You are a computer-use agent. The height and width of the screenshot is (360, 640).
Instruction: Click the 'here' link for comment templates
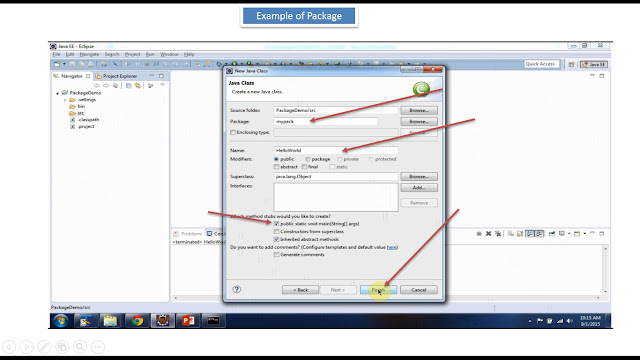(x=392, y=247)
